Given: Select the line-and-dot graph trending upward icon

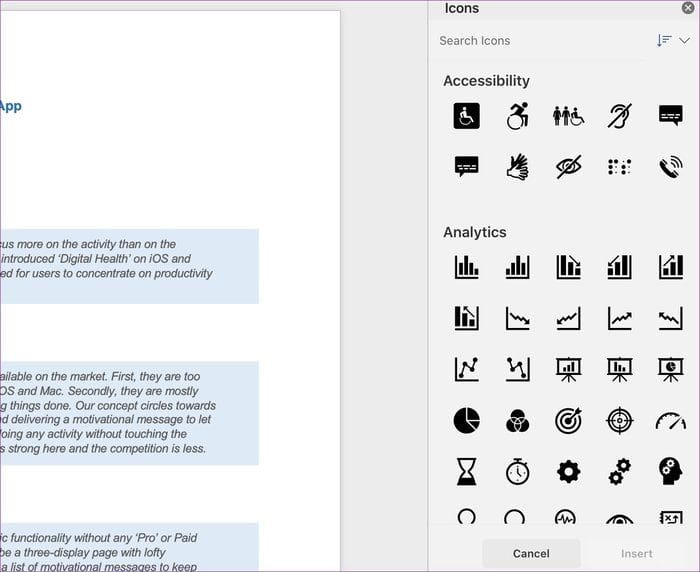Looking at the screenshot, I should click(x=467, y=369).
